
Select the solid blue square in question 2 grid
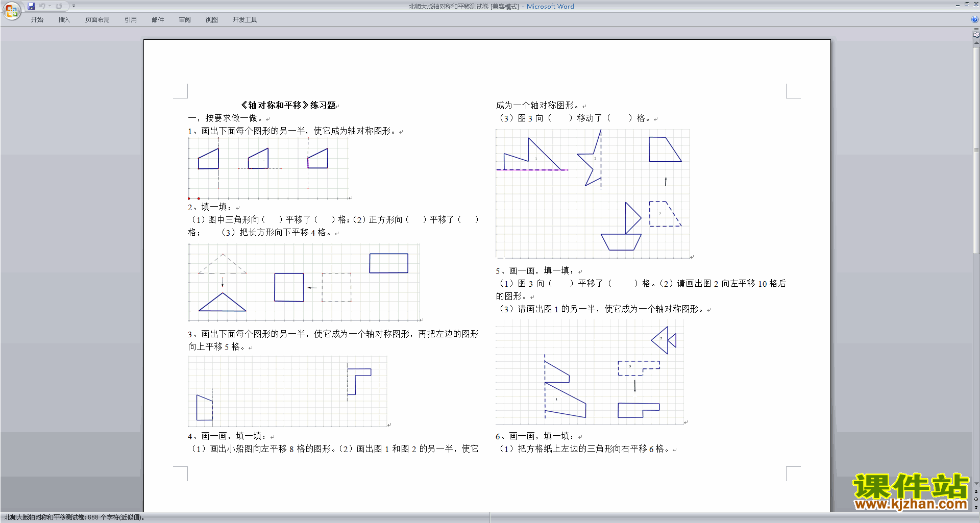(x=289, y=287)
